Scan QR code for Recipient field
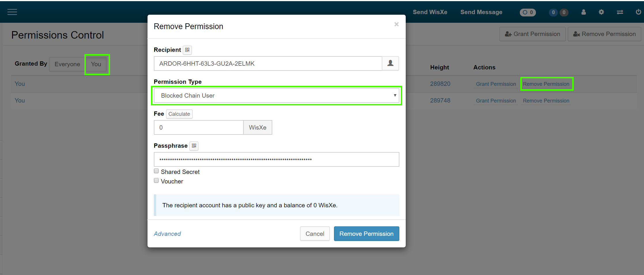Viewport: 644px width, 275px height. pyautogui.click(x=187, y=50)
